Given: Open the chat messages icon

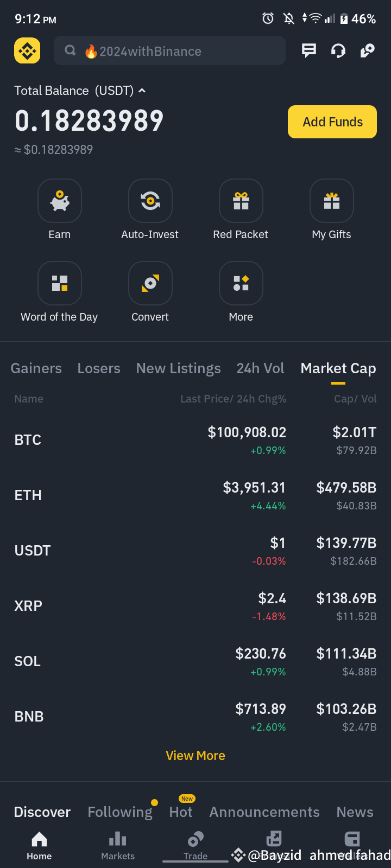Looking at the screenshot, I should pyautogui.click(x=309, y=50).
